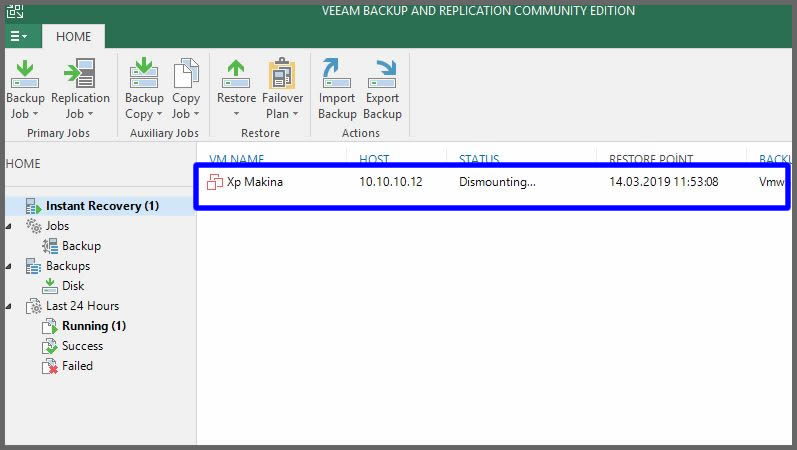Open the main hamburger menu
797x450 pixels.
pos(19,36)
